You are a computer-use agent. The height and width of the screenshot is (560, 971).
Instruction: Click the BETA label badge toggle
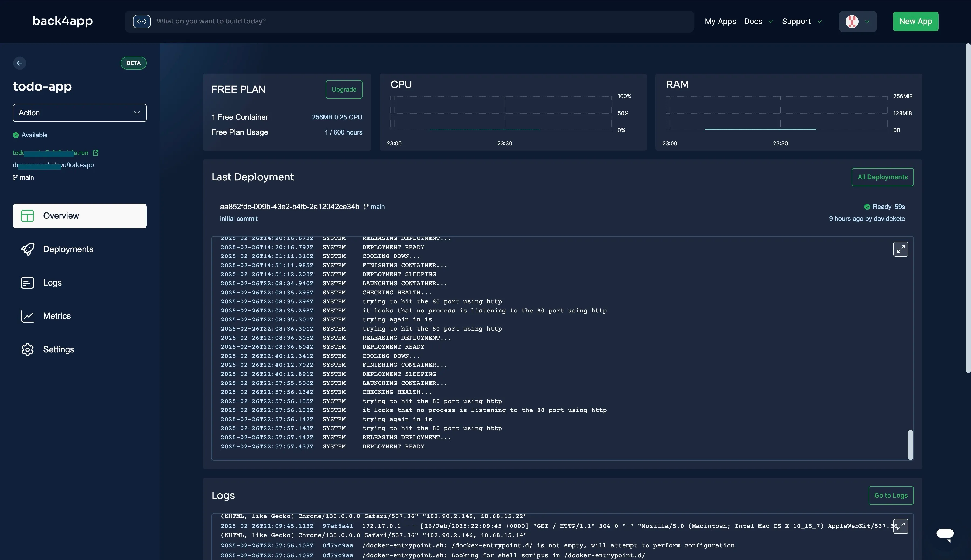(x=133, y=63)
